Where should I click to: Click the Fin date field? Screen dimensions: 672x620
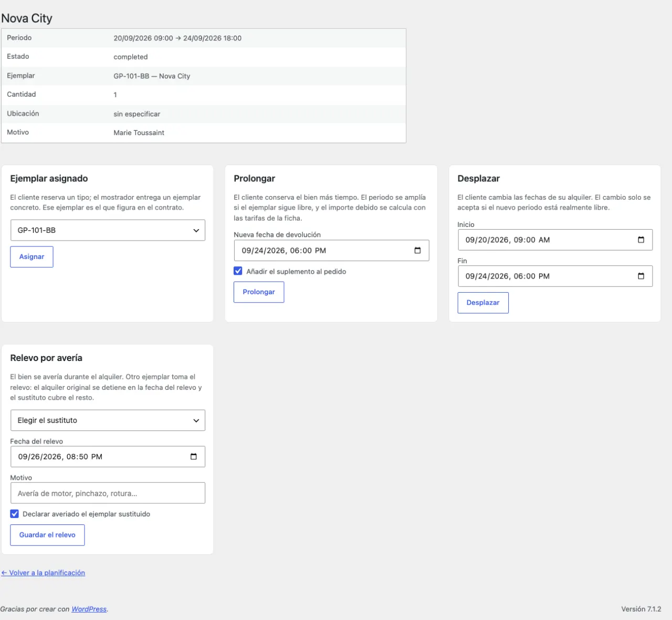555,276
